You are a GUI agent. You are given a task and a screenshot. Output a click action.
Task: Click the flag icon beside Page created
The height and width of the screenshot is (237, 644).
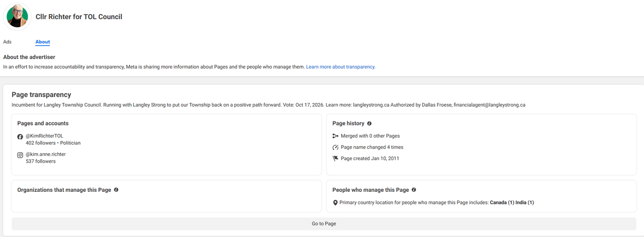[x=336, y=159]
